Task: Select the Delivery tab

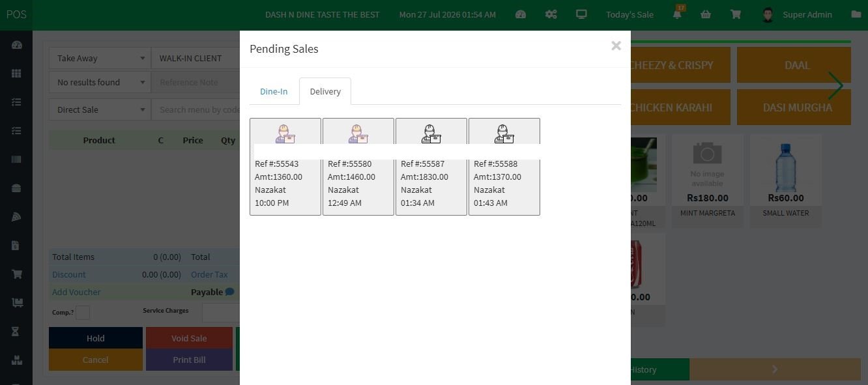Action: click(x=325, y=91)
